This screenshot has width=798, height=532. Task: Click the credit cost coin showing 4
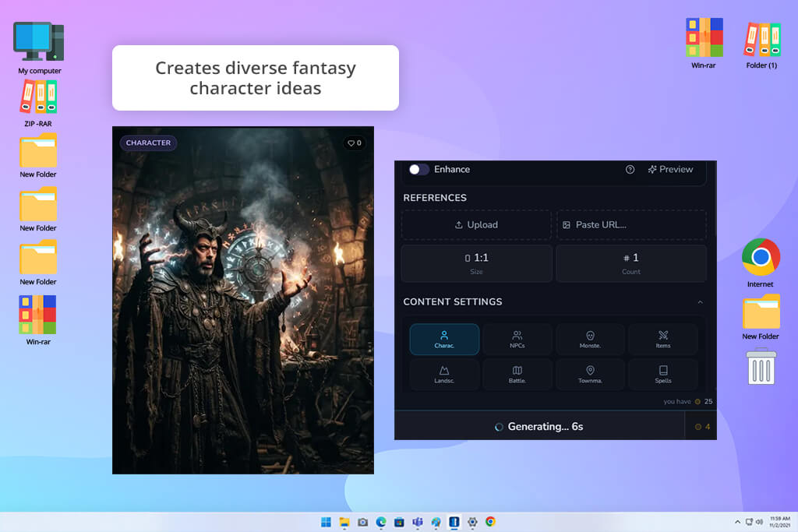coord(702,427)
